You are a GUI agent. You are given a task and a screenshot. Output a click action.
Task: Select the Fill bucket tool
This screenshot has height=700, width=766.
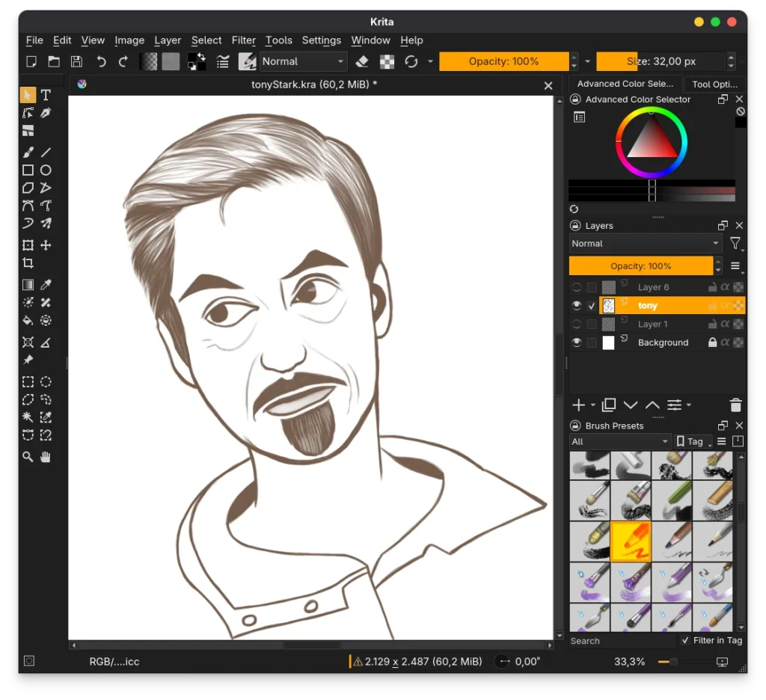pyautogui.click(x=28, y=320)
